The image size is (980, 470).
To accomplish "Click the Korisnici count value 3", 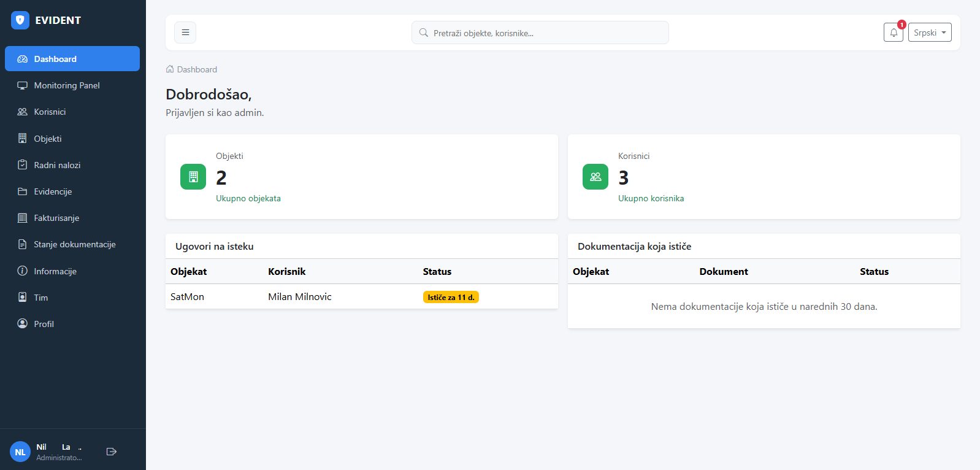I will coord(624,178).
